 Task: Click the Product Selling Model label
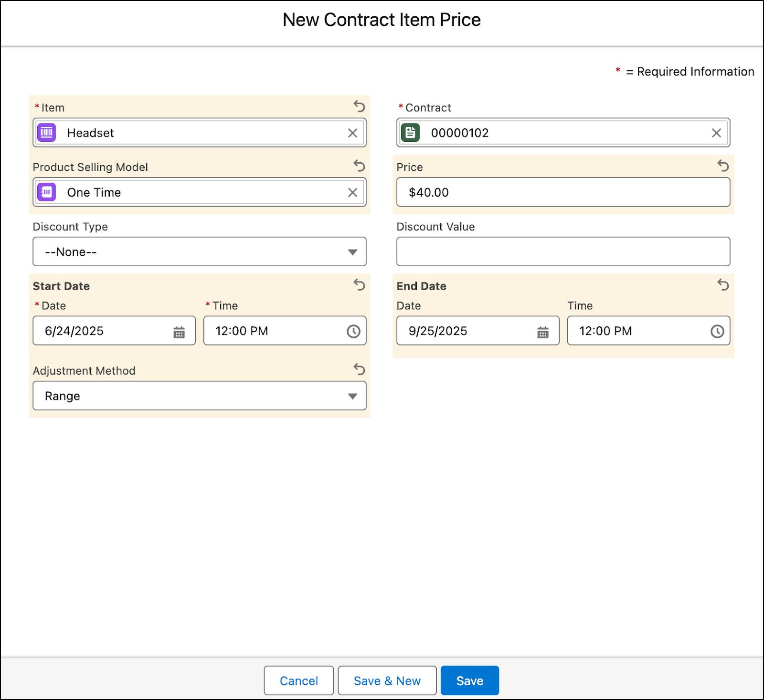pos(90,167)
